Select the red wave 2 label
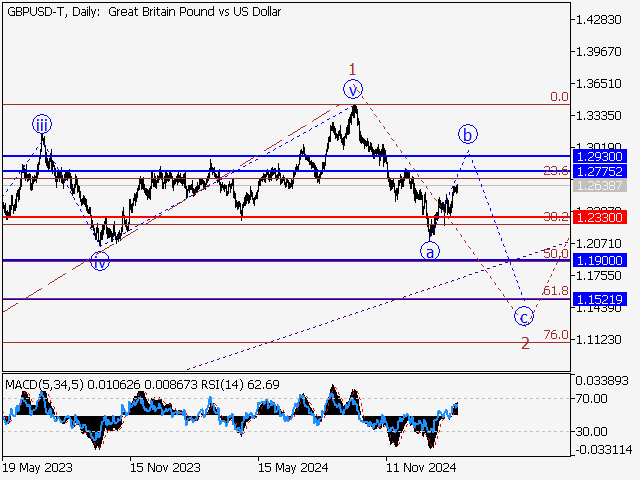 click(x=524, y=343)
